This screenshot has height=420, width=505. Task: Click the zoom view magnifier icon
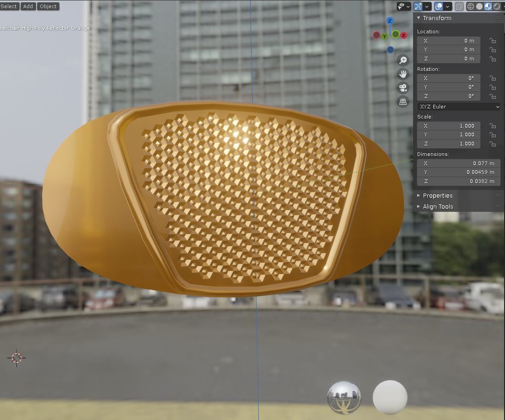(403, 60)
